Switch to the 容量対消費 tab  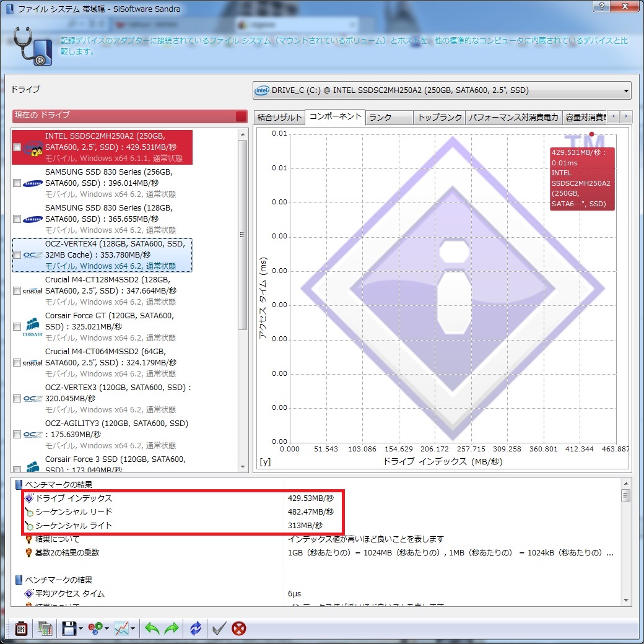point(585,118)
